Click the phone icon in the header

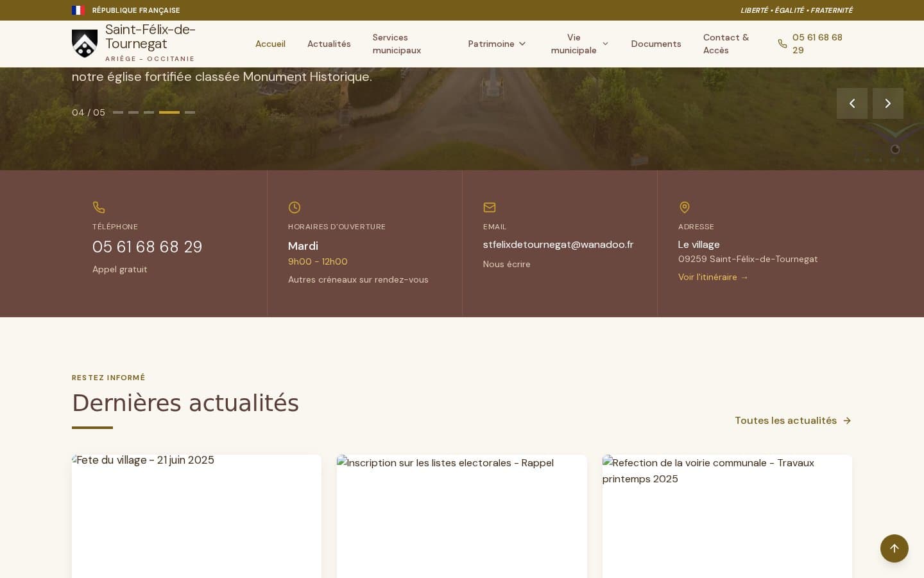(x=783, y=44)
